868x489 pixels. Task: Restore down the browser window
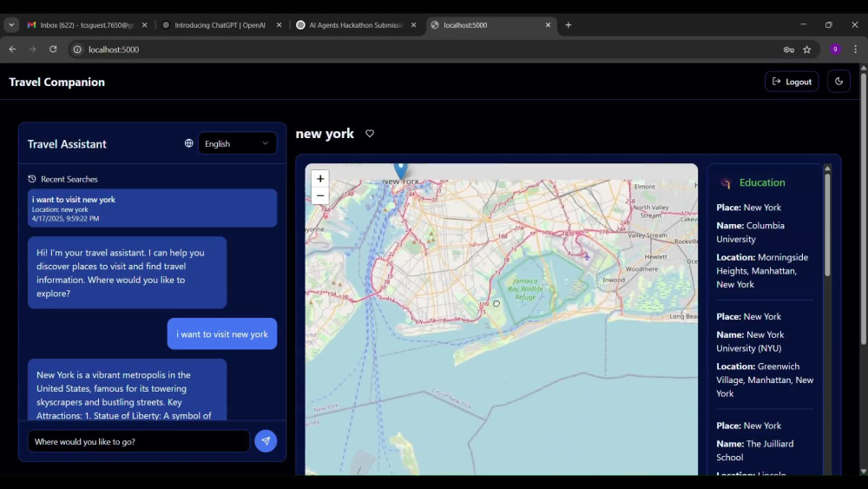coord(829,25)
